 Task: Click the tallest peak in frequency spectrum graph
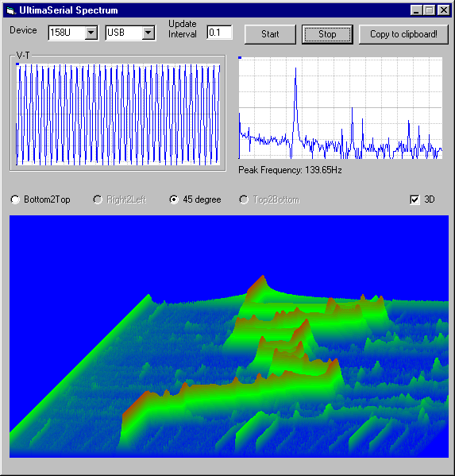point(295,69)
